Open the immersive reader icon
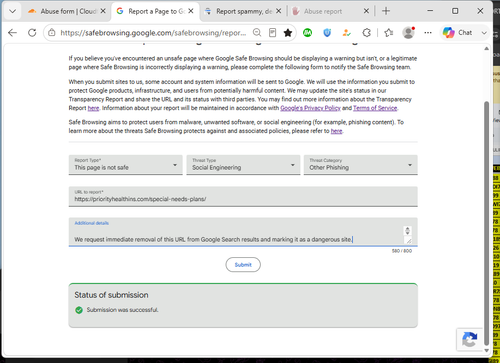 click(272, 33)
